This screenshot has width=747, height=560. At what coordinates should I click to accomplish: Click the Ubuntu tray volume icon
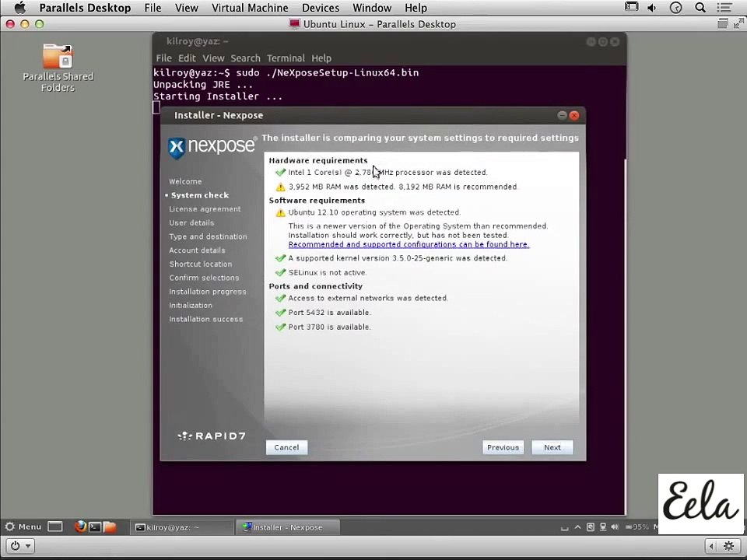click(x=615, y=527)
